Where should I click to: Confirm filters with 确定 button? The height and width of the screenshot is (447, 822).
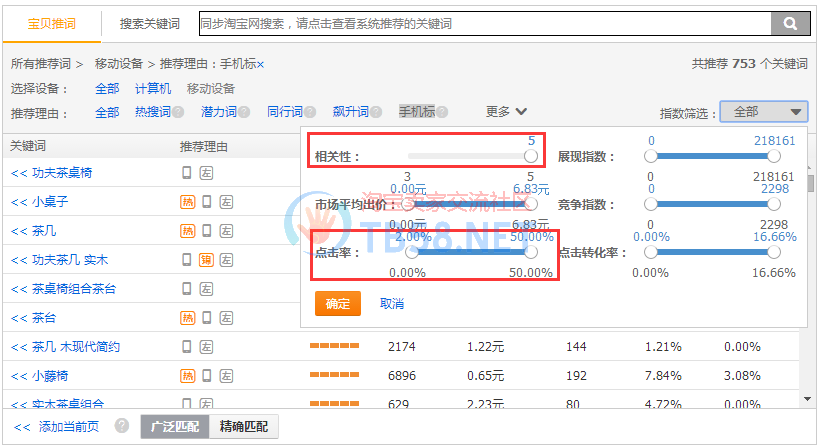click(x=337, y=304)
